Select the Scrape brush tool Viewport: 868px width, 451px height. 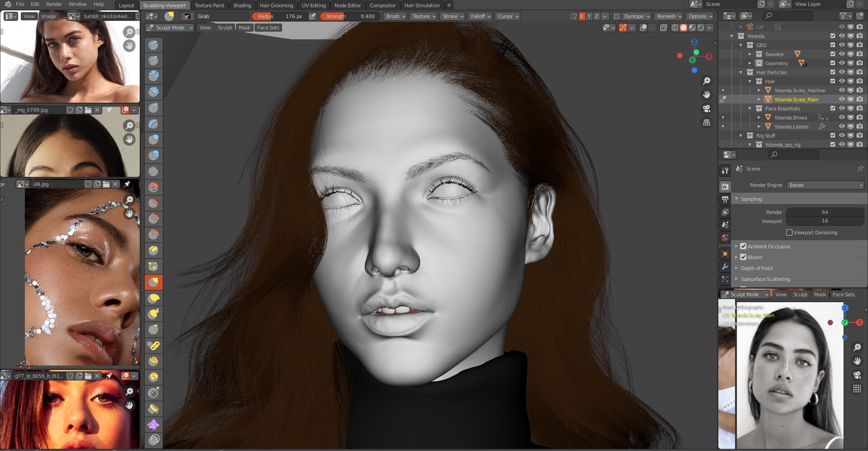(154, 234)
